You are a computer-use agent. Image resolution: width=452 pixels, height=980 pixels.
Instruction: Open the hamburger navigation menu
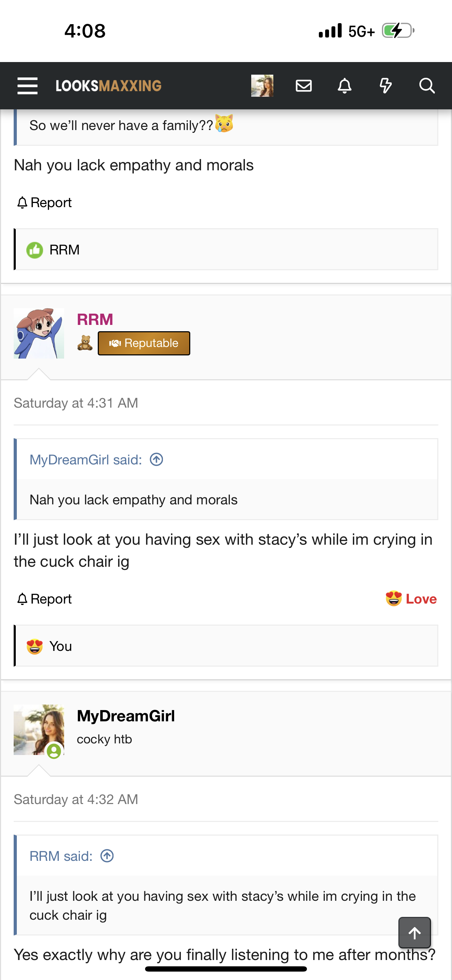pyautogui.click(x=27, y=86)
